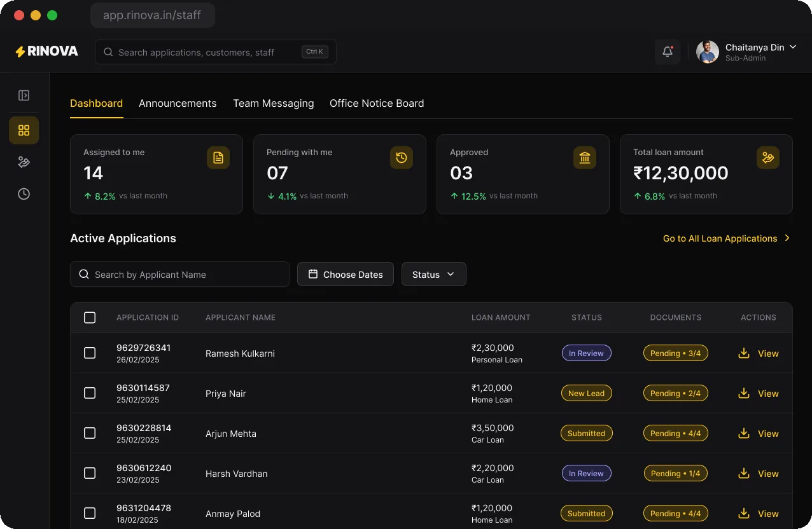Click the app.rinova.in/staff address bar
The width and height of the screenshot is (812, 529).
pyautogui.click(x=153, y=15)
